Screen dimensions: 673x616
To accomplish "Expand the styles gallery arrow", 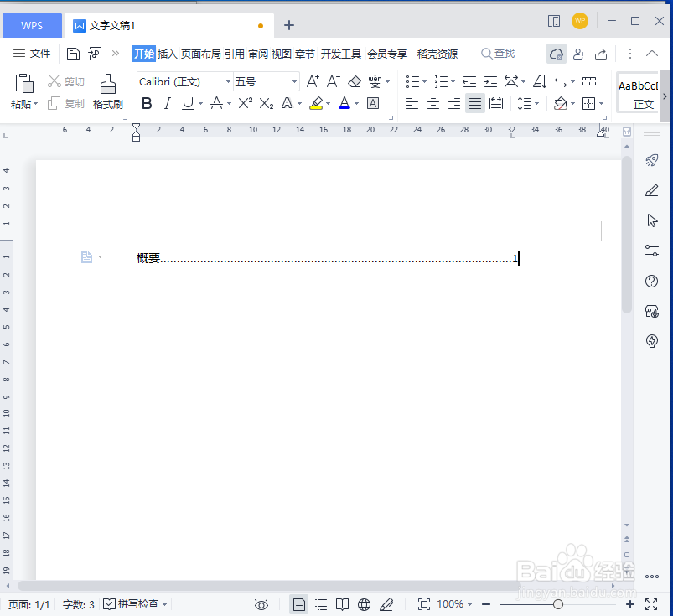I will pos(665,96).
